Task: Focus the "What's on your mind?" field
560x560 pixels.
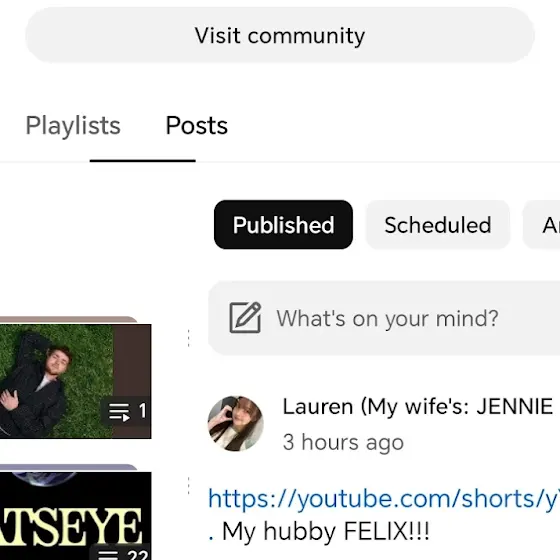Action: pyautogui.click(x=384, y=318)
